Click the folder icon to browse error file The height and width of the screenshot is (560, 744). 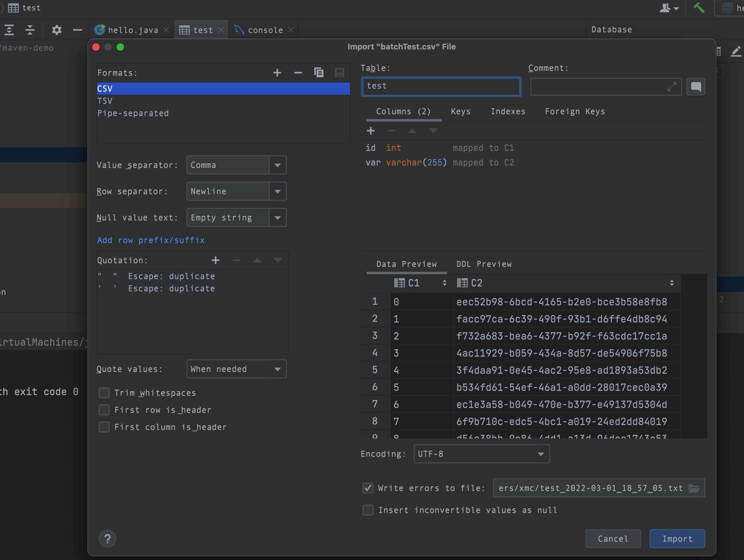pyautogui.click(x=694, y=488)
